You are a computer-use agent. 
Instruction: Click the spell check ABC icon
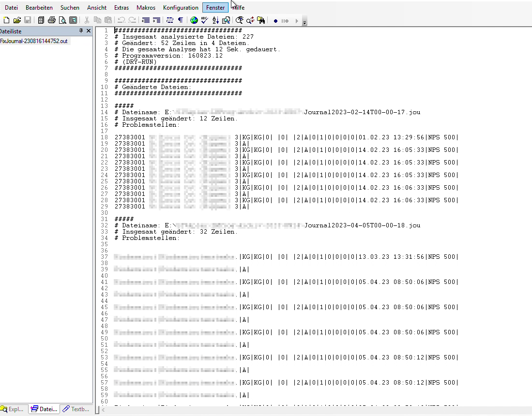click(205, 20)
